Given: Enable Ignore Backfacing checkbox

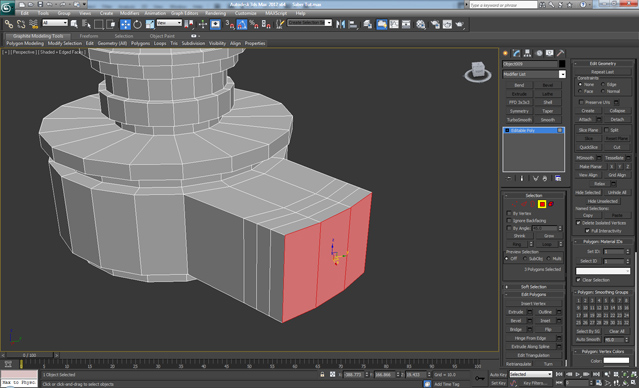Looking at the screenshot, I should [x=509, y=221].
